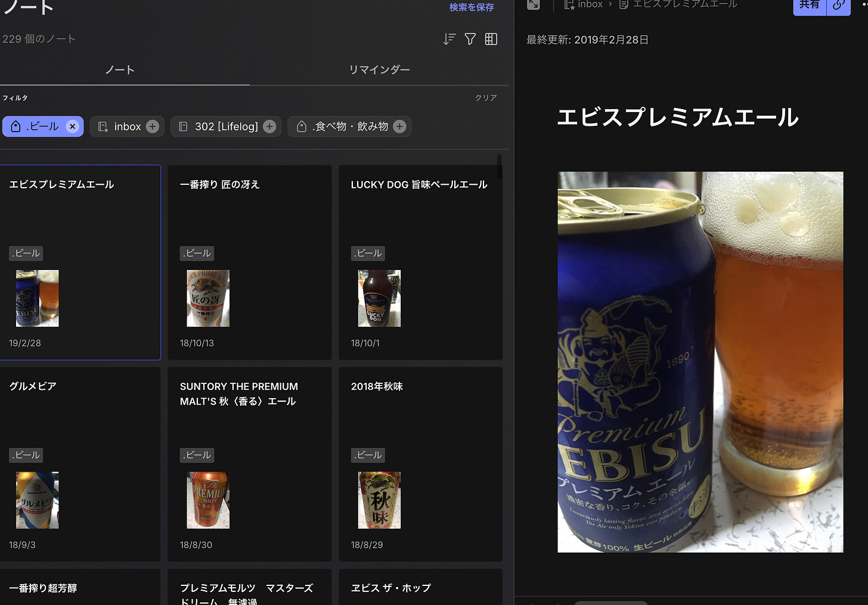868x605 pixels.
Task: Expand note to full screen
Action: coord(534,4)
